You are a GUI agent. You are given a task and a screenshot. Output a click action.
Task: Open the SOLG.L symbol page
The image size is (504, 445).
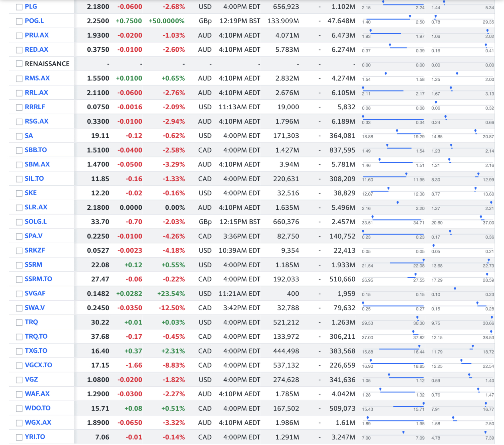point(36,221)
